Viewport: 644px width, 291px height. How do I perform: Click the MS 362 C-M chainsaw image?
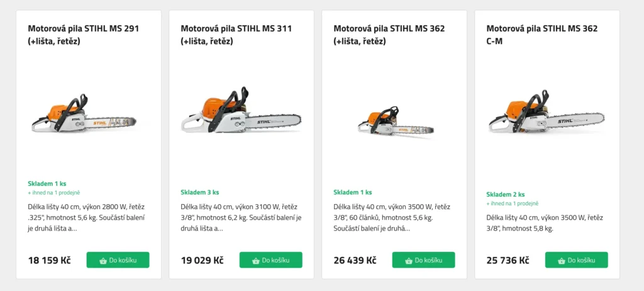tap(547, 117)
